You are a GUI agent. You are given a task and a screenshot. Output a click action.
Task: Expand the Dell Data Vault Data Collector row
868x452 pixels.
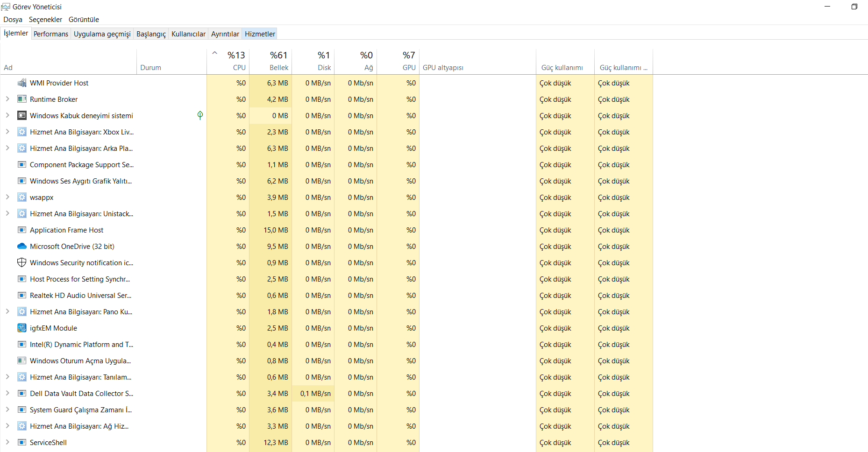pos(7,393)
